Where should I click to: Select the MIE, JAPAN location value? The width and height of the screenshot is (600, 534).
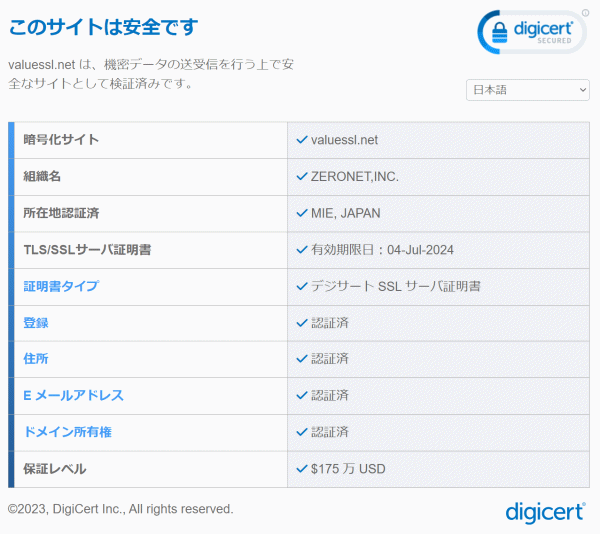[346, 213]
